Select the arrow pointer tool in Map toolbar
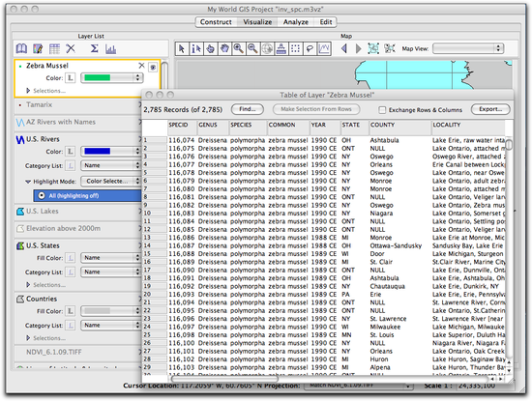The height and width of the screenshot is (401, 532). [182, 49]
